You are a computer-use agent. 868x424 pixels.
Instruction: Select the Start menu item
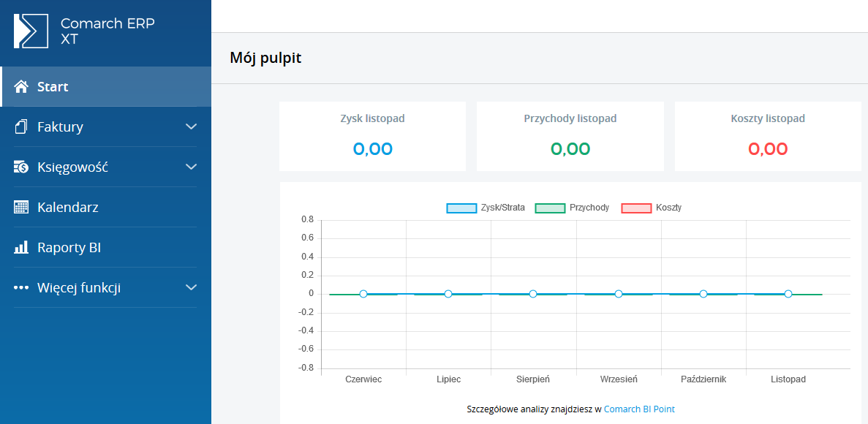(106, 87)
